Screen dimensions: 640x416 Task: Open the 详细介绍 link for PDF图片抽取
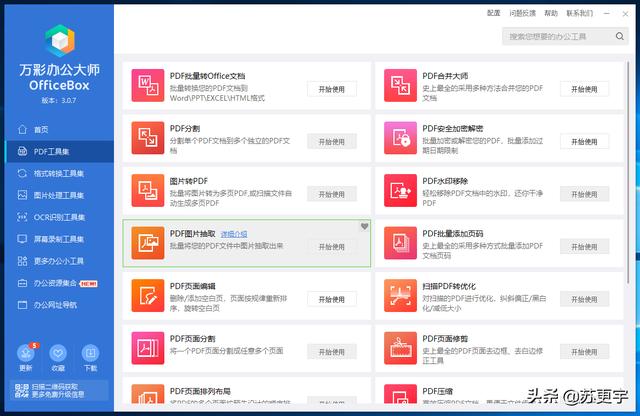point(234,233)
